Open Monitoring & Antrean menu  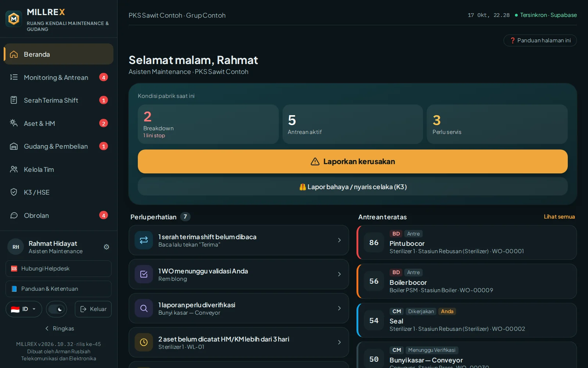[x=59, y=77]
